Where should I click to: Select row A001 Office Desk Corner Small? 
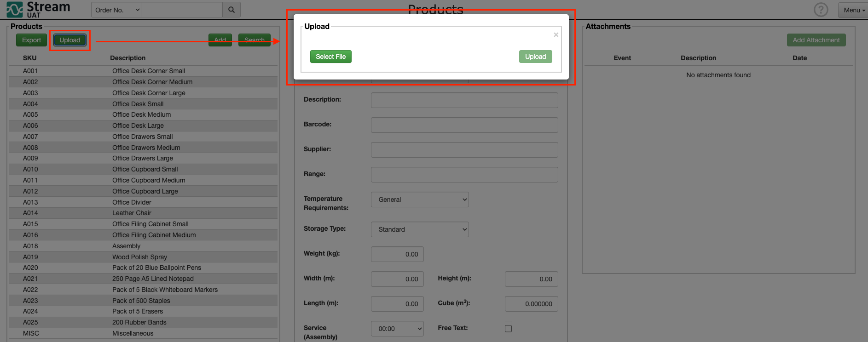point(143,71)
